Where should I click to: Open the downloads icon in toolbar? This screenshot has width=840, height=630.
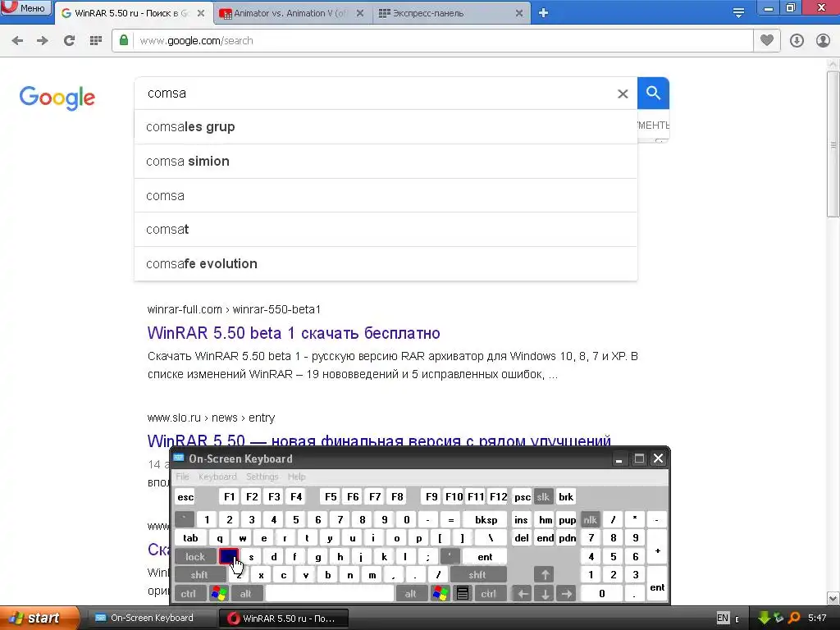tap(797, 41)
